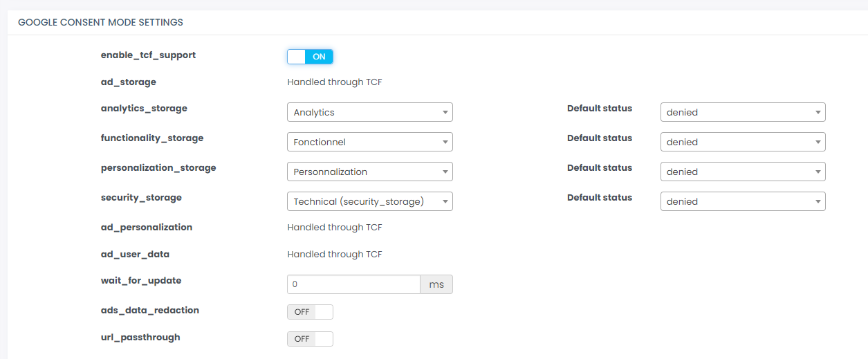Screen dimensions: 868x359
Task: Click the wait_for_update label
Action: 141,281
